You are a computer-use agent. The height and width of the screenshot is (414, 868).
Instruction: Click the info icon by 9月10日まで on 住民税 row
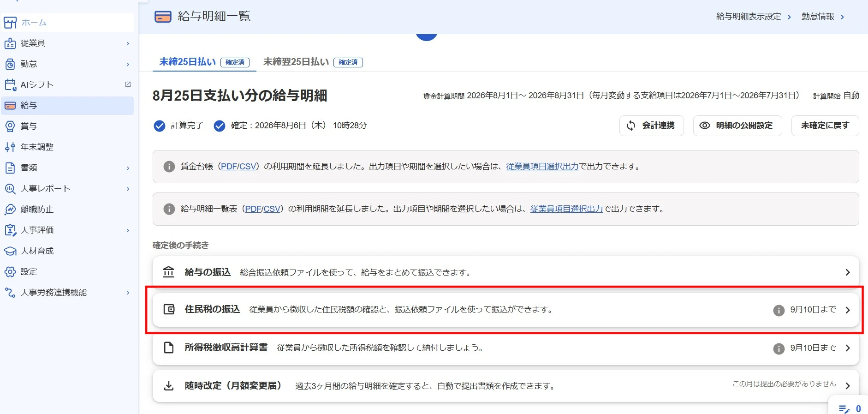(779, 311)
